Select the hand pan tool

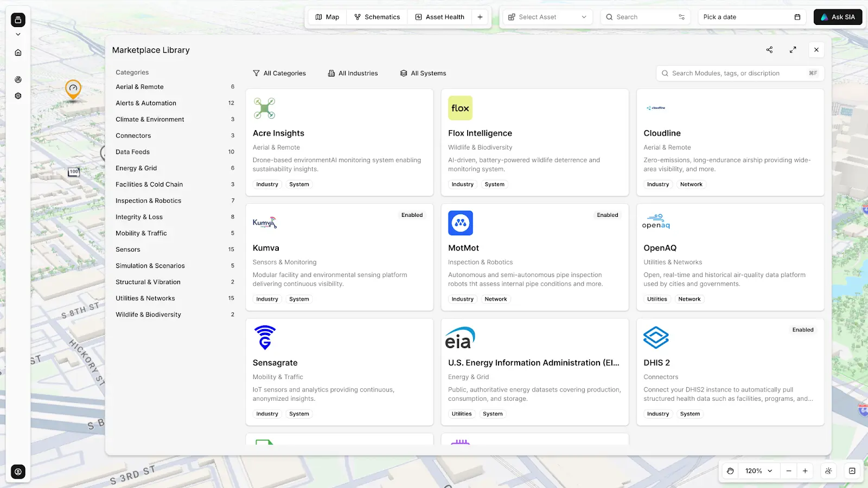click(730, 471)
